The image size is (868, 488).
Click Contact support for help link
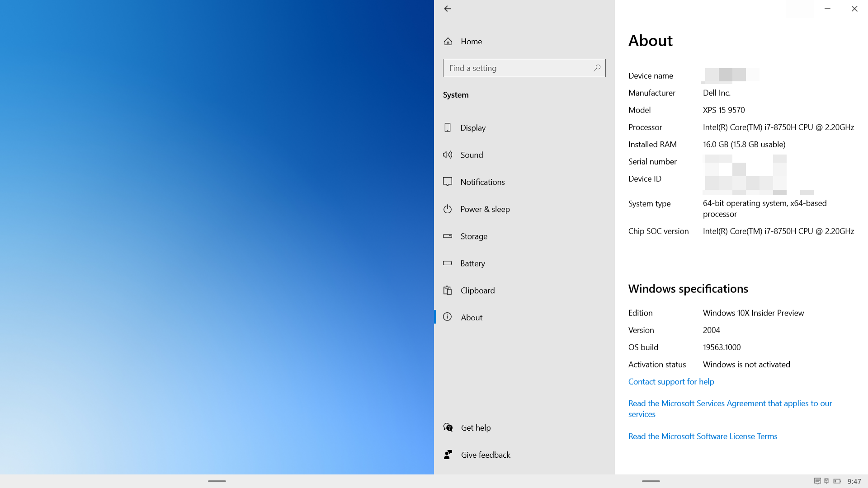(x=671, y=382)
